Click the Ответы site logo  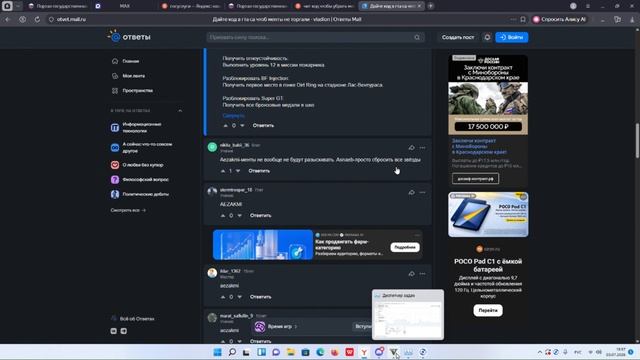click(129, 37)
